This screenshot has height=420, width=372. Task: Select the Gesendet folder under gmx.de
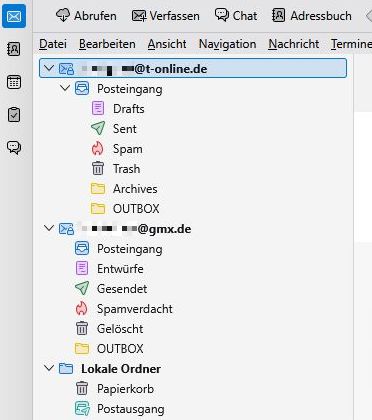tap(122, 289)
